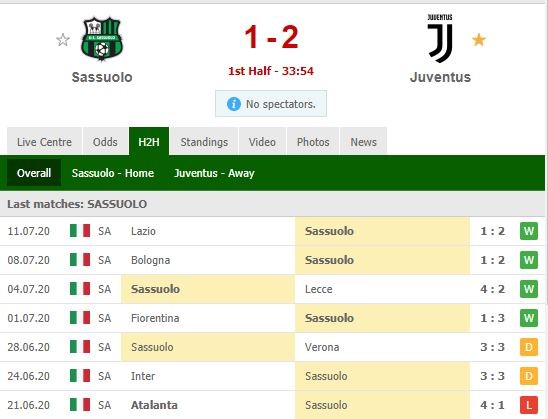Image resolution: width=548 pixels, height=419 pixels.
Task: Click the blue info icon by No spectators
Action: [x=234, y=104]
